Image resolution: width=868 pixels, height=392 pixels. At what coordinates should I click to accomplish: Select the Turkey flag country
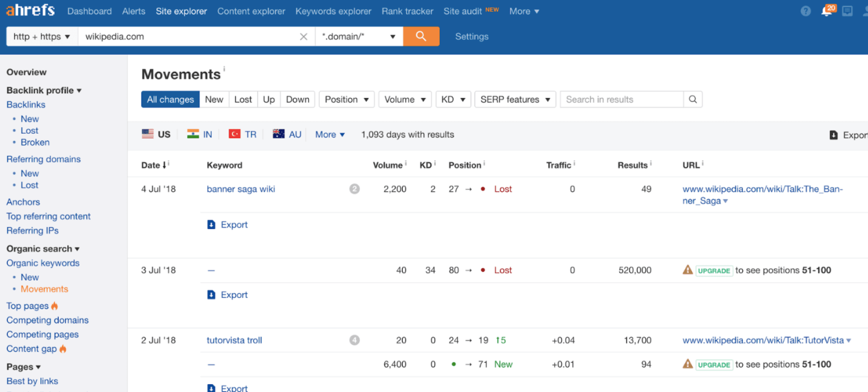click(242, 134)
